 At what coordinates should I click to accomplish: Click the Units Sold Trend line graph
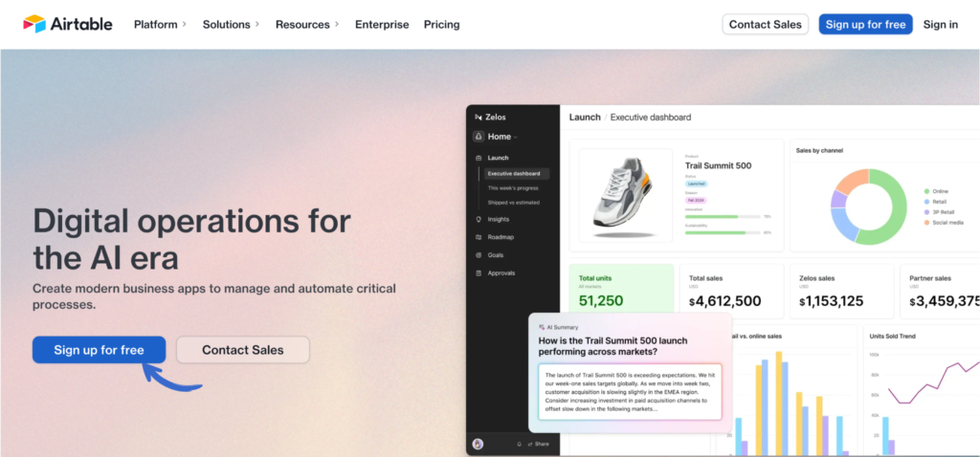pos(934,382)
